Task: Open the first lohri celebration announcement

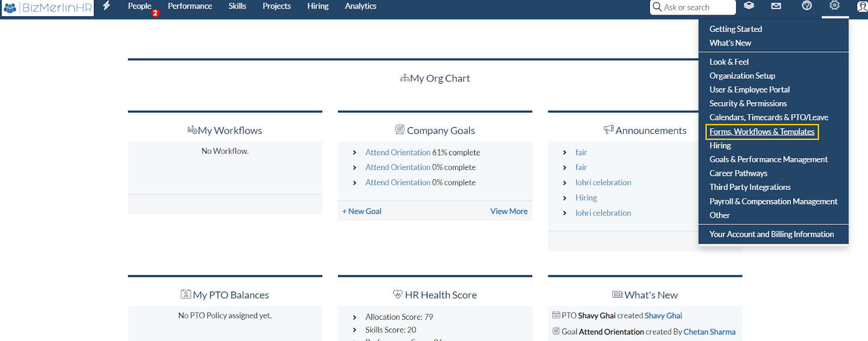Action: 603,183
